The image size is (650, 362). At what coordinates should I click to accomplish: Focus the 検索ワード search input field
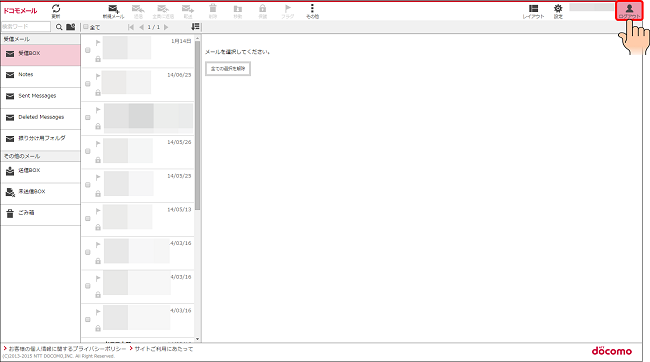click(x=26, y=27)
